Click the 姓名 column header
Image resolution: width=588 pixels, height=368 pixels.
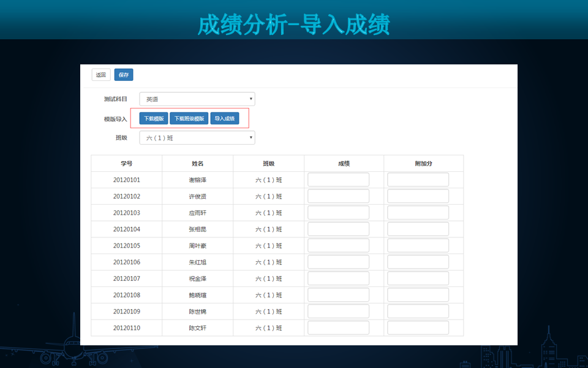tap(198, 163)
